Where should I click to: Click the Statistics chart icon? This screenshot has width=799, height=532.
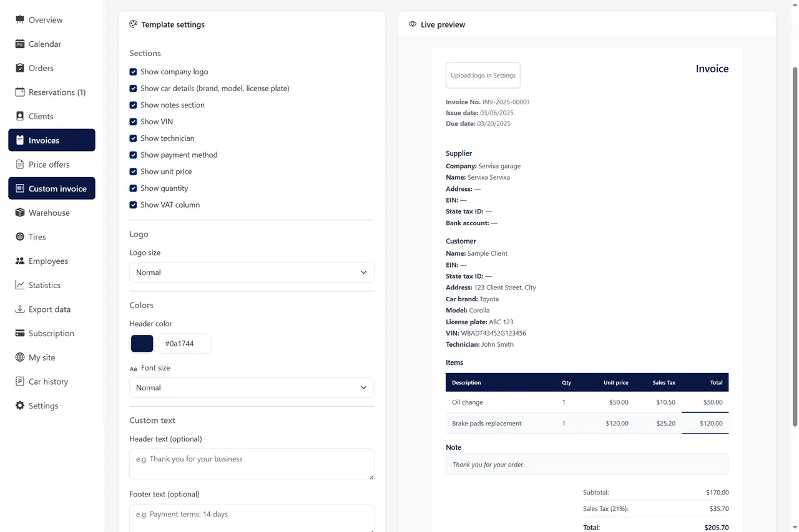point(20,285)
